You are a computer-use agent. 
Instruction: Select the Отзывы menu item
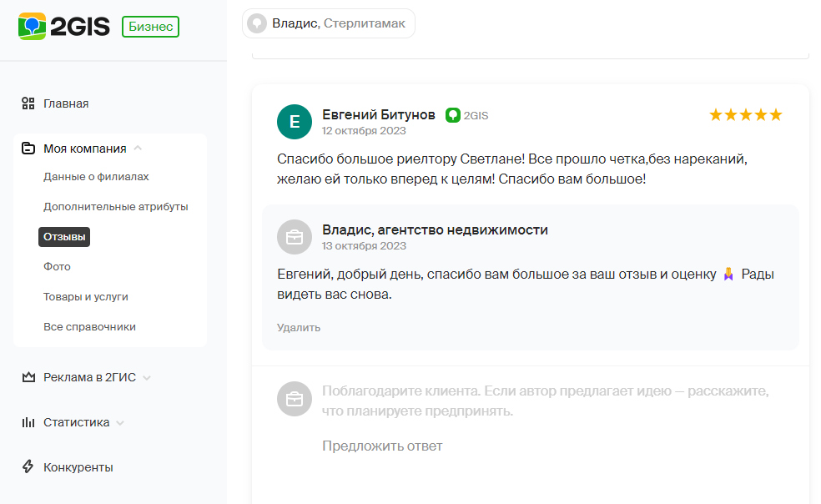point(64,237)
